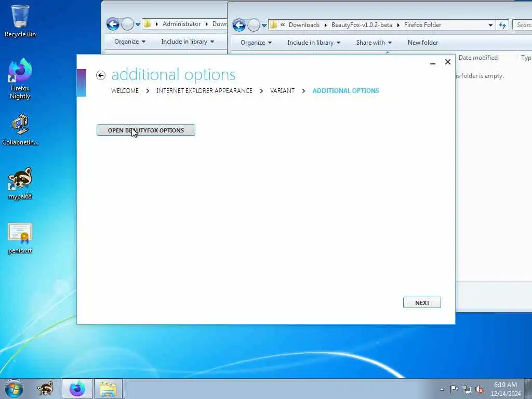The image size is (532, 399).
Task: Click the mypal raccoon taskbar icon
Action: tap(45, 389)
